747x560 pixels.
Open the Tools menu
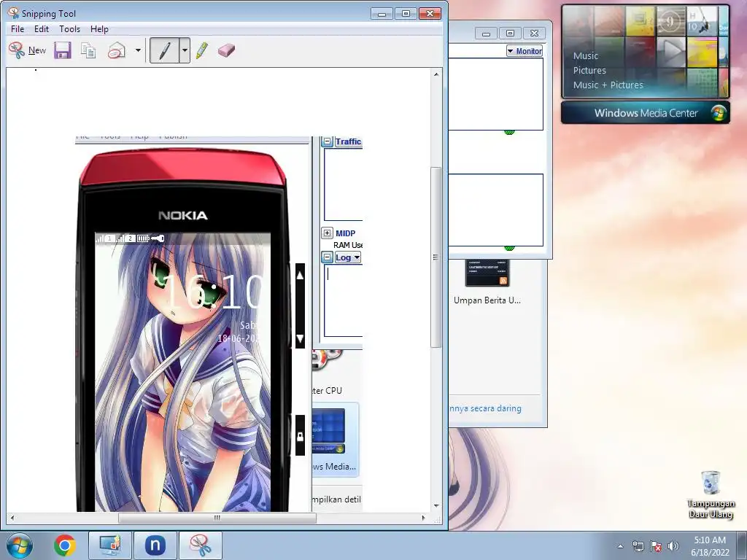69,29
